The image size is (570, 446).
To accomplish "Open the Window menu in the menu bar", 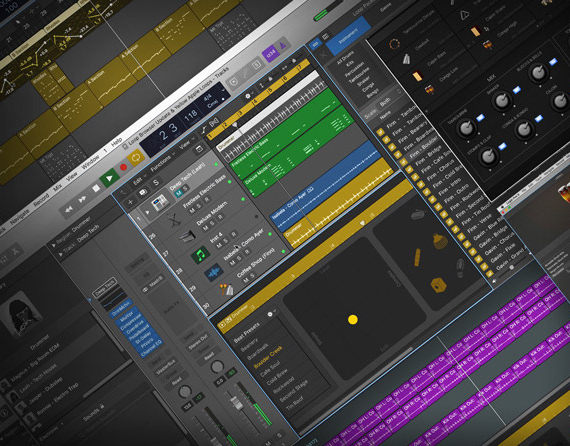I will (90, 161).
